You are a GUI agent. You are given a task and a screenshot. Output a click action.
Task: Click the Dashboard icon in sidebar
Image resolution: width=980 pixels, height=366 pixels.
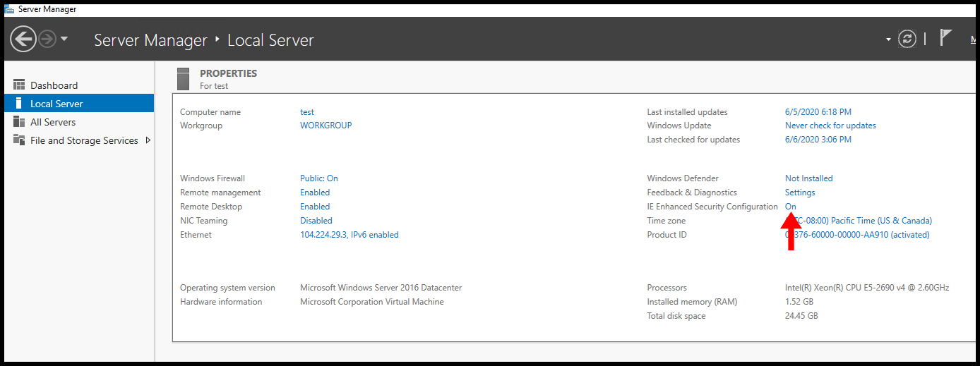click(19, 85)
